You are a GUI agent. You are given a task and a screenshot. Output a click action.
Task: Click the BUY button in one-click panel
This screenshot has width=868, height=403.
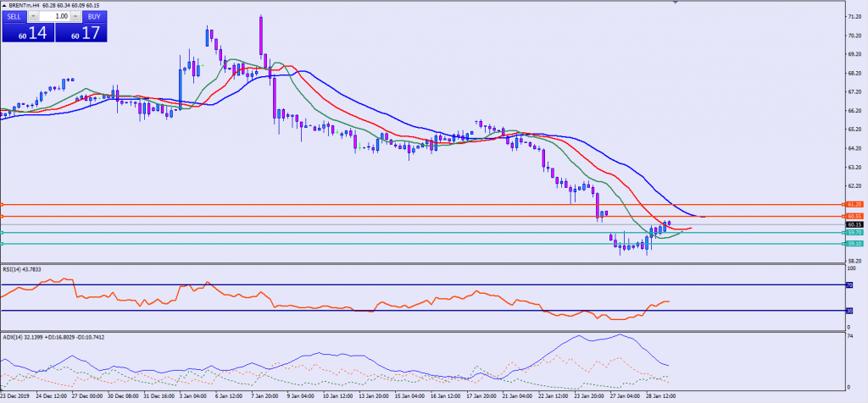(x=95, y=16)
